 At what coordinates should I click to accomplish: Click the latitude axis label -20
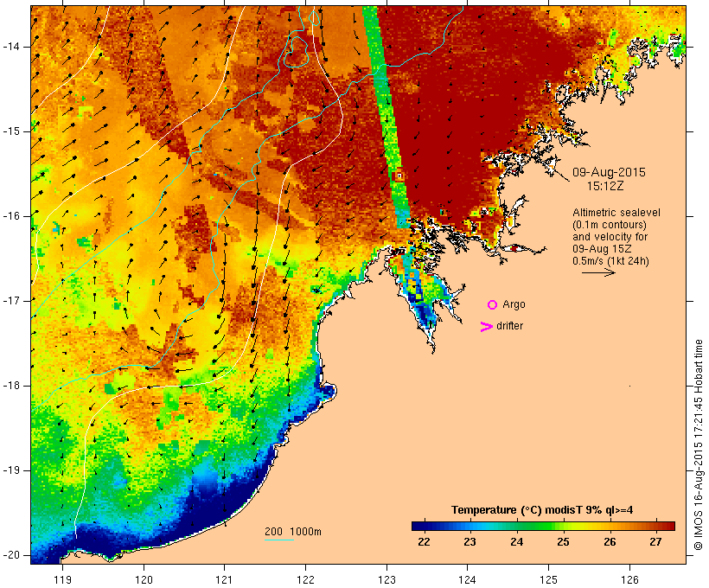tap(10, 555)
